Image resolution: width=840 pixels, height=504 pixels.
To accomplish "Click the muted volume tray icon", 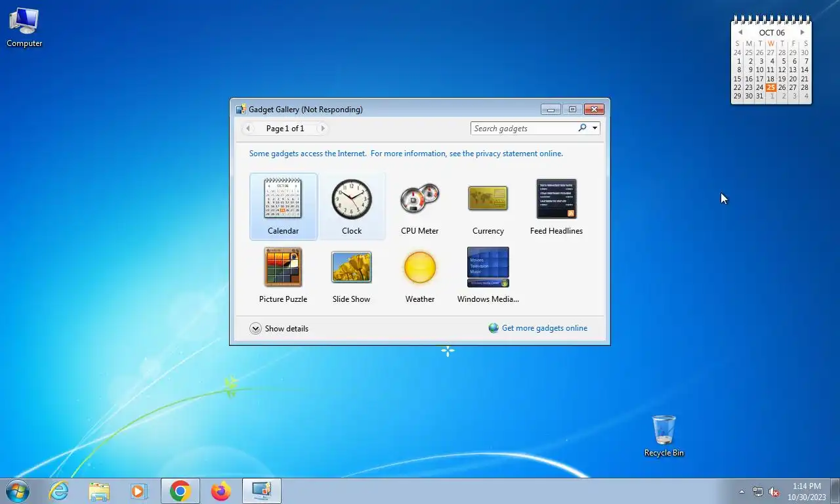I will tap(774, 492).
